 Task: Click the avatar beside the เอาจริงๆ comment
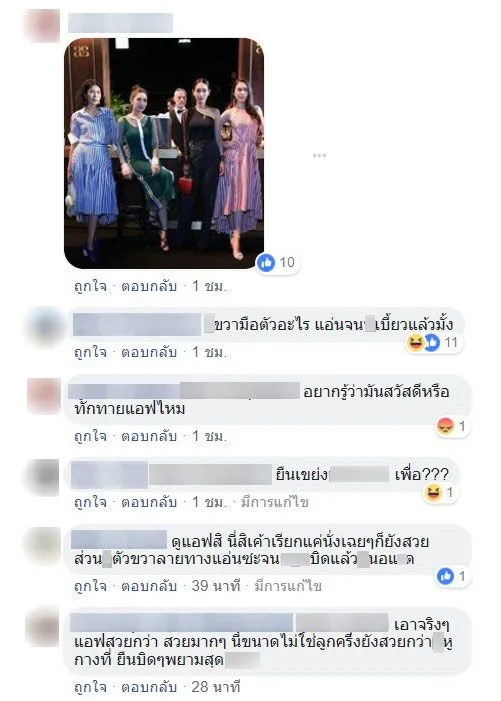[x=43, y=628]
